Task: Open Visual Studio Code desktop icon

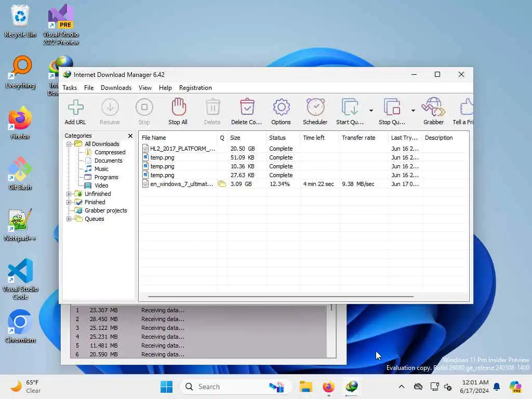Action: [20, 279]
